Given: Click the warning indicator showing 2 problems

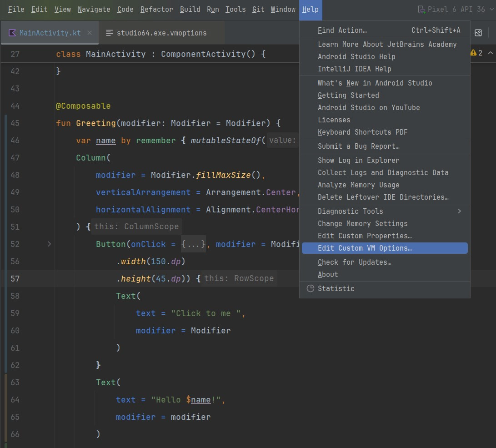Looking at the screenshot, I should point(476,53).
